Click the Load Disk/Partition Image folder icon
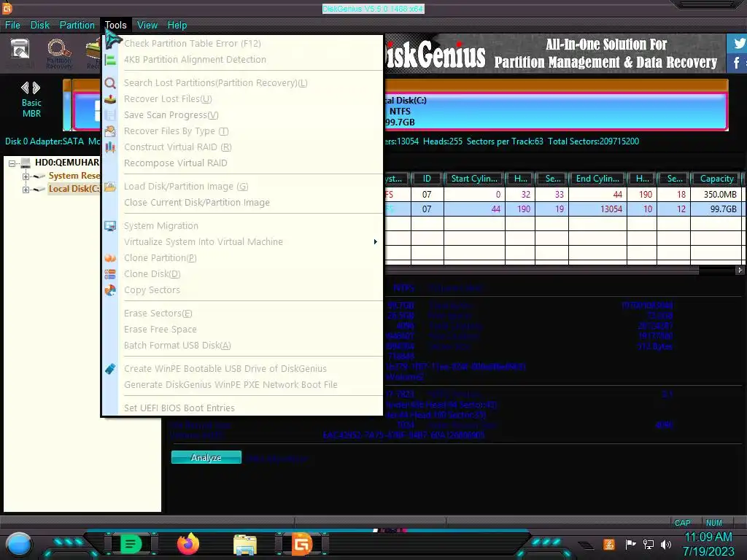The height and width of the screenshot is (560, 747). pyautogui.click(x=110, y=186)
